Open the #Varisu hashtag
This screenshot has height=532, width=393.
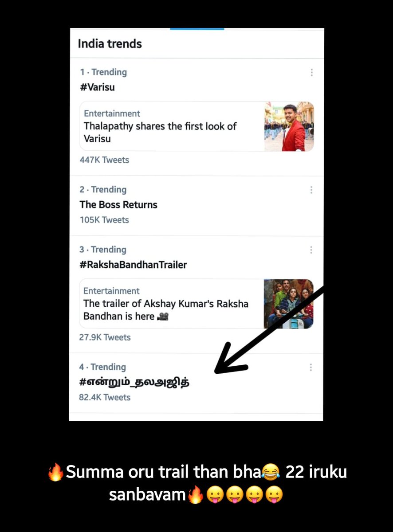coord(97,87)
